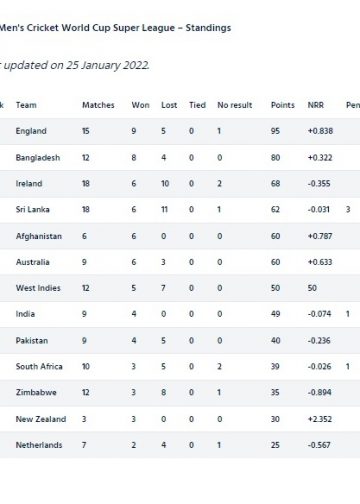Select the Lost column header
This screenshot has height=504, width=360.
coord(169,105)
